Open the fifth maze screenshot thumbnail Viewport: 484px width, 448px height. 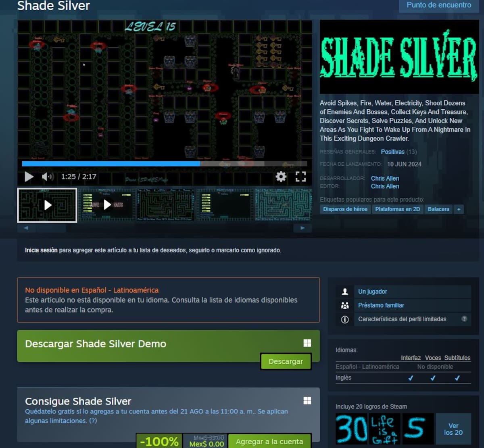284,205
